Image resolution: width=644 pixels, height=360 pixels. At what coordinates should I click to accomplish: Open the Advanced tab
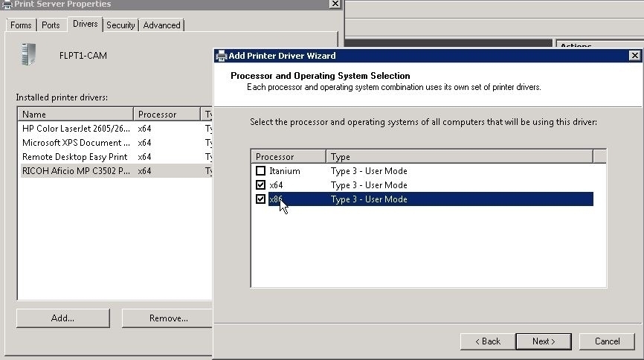161,25
